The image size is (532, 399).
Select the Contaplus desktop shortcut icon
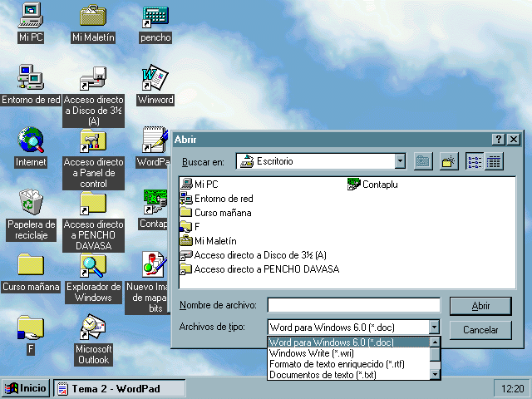click(155, 201)
